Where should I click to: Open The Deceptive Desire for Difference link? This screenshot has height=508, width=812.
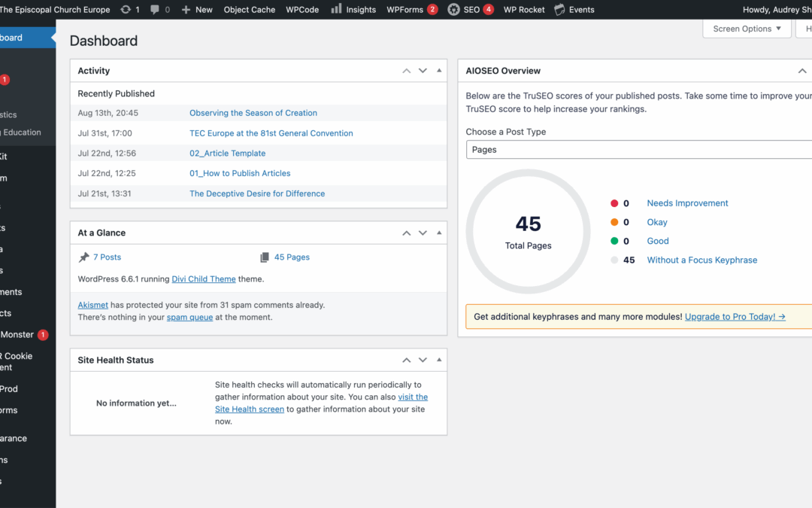pos(257,193)
